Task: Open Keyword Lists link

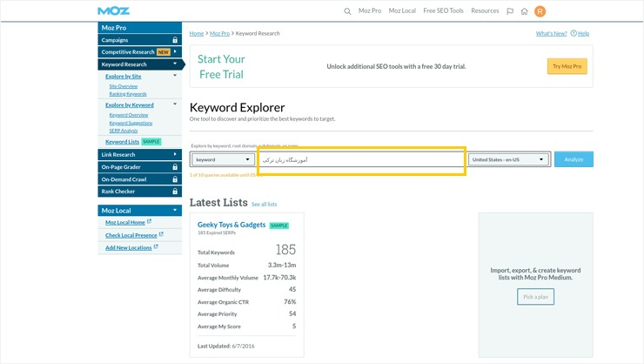Action: point(122,142)
